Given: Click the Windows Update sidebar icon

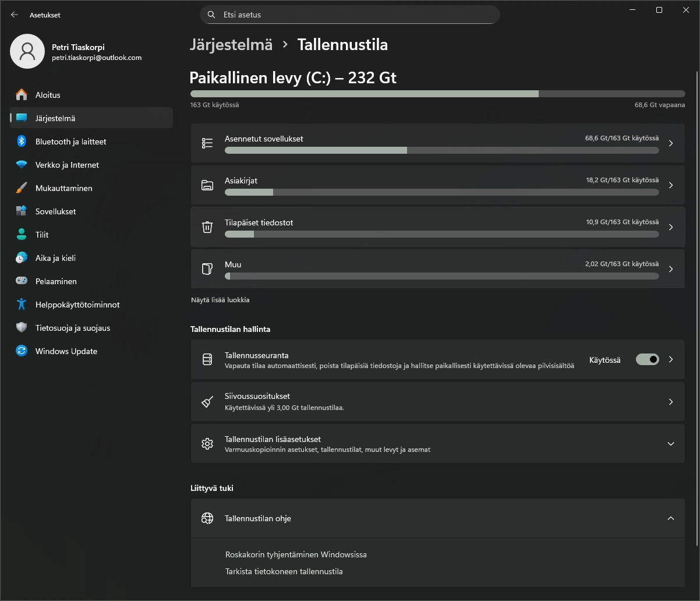Looking at the screenshot, I should (22, 351).
